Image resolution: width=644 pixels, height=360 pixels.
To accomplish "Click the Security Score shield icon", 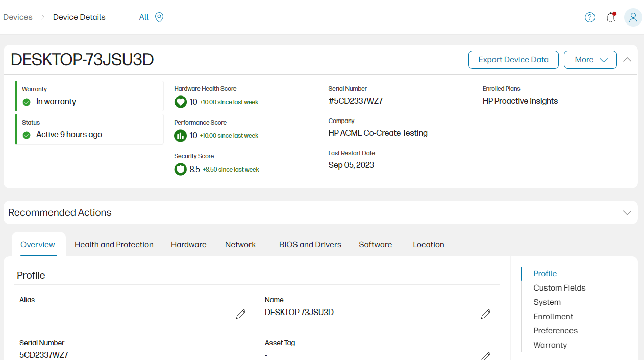I will click(180, 169).
